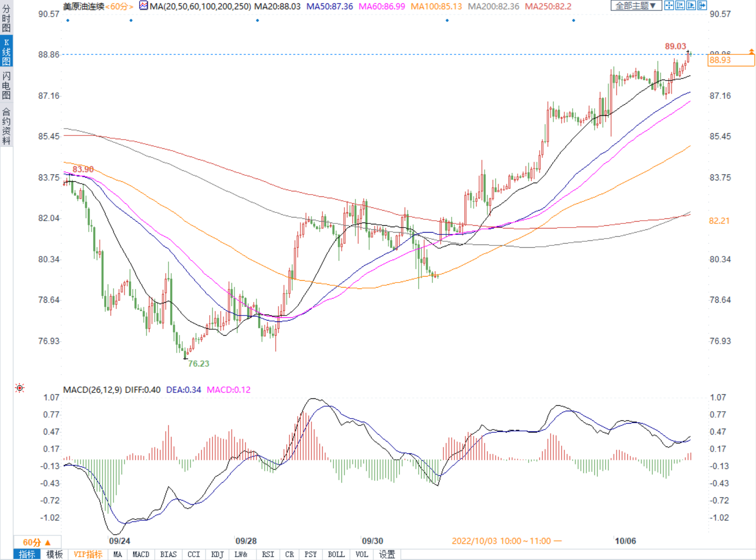Screen dimensions: 756x560
Task: Click the red sun icon beside MACD
Action: [x=20, y=388]
